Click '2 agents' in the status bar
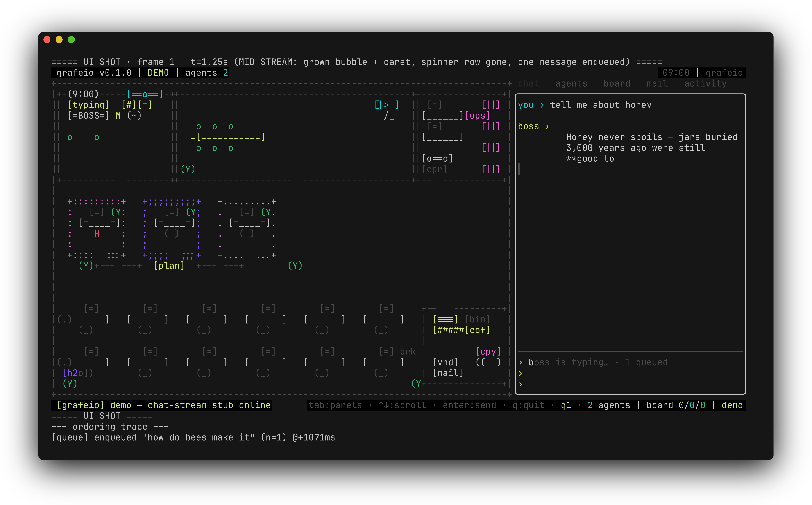The height and width of the screenshot is (505, 812). point(609,405)
